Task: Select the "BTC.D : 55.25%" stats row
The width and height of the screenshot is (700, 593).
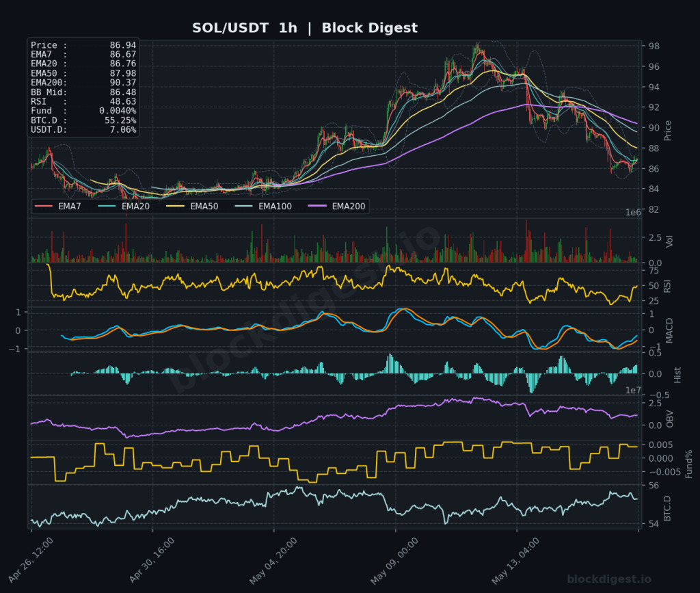Action: coord(83,120)
